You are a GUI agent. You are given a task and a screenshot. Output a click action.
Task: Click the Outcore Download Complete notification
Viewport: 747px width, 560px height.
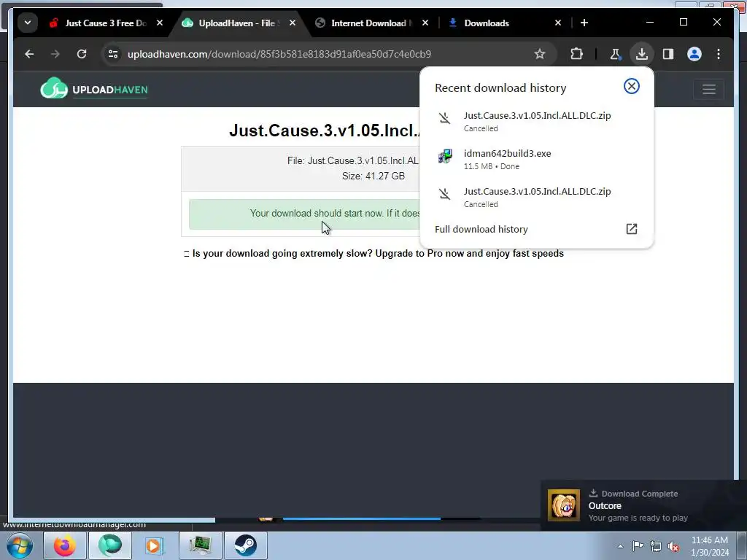coord(643,505)
